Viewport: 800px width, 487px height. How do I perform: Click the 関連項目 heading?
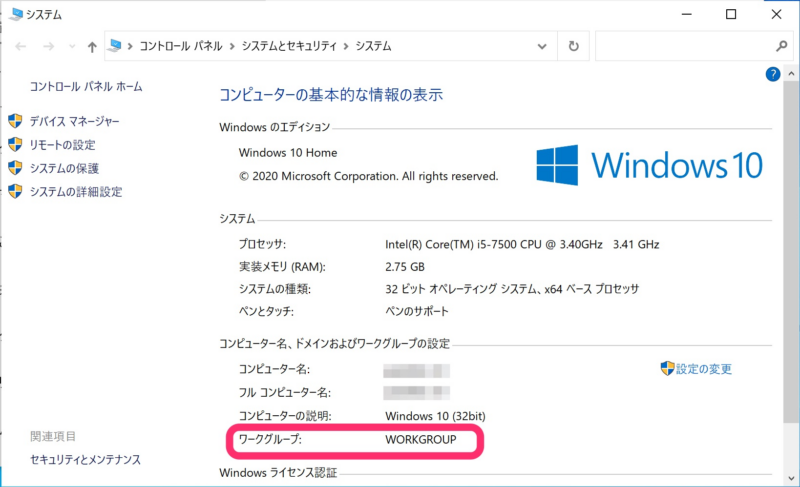53,436
